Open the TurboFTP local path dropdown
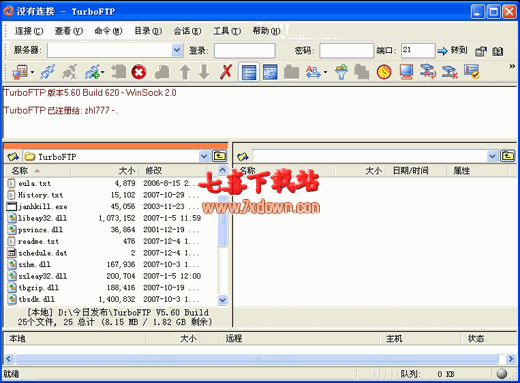Screen dimensions: 520x383 (x=204, y=156)
